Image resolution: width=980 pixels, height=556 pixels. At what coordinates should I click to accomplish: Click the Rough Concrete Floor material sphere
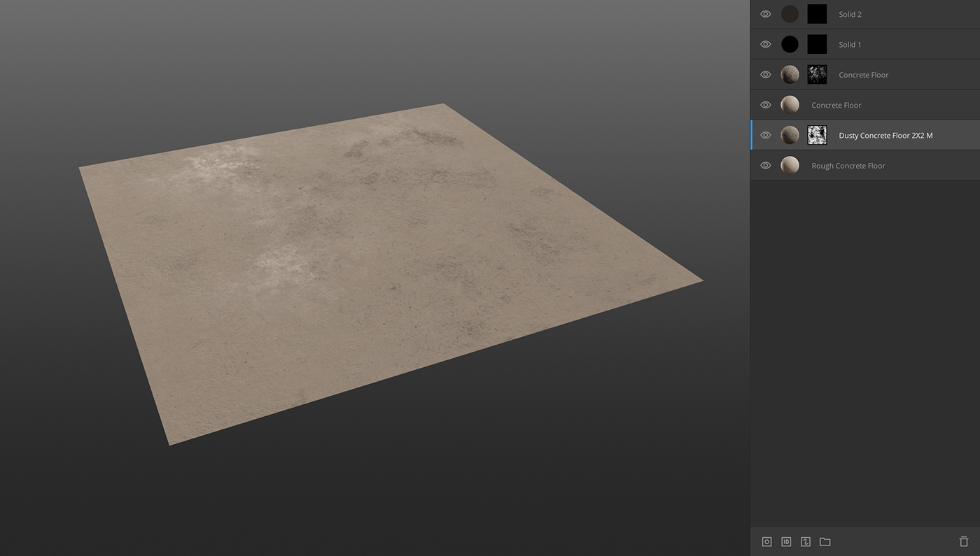[790, 166]
